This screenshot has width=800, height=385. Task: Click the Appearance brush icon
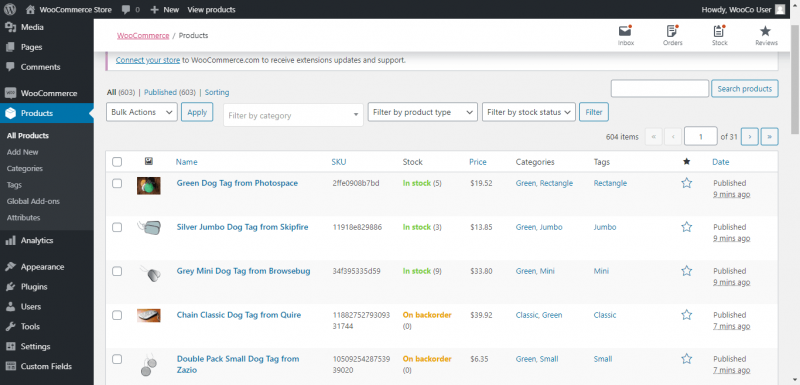10,267
